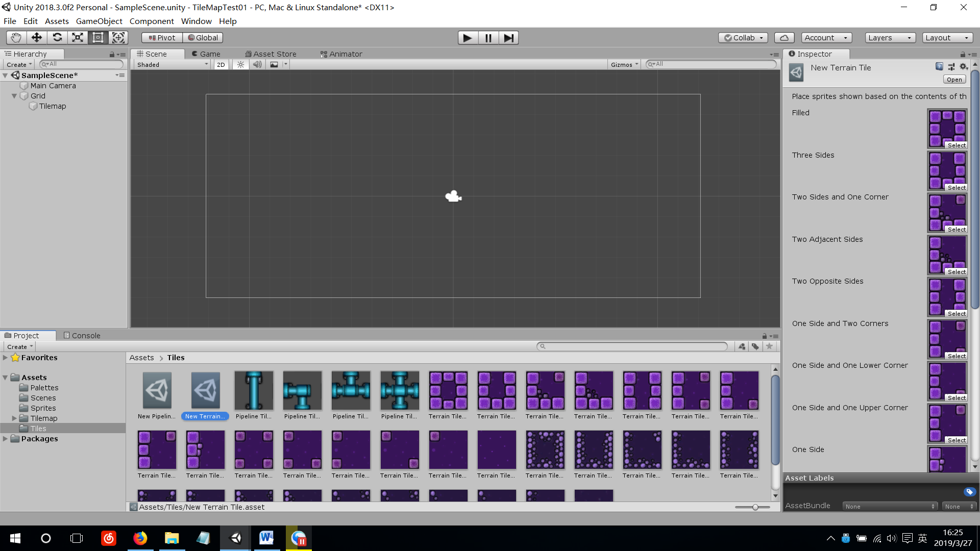Screen dimensions: 980x551
Task: Open the Layers dropdown
Action: click(x=890, y=38)
